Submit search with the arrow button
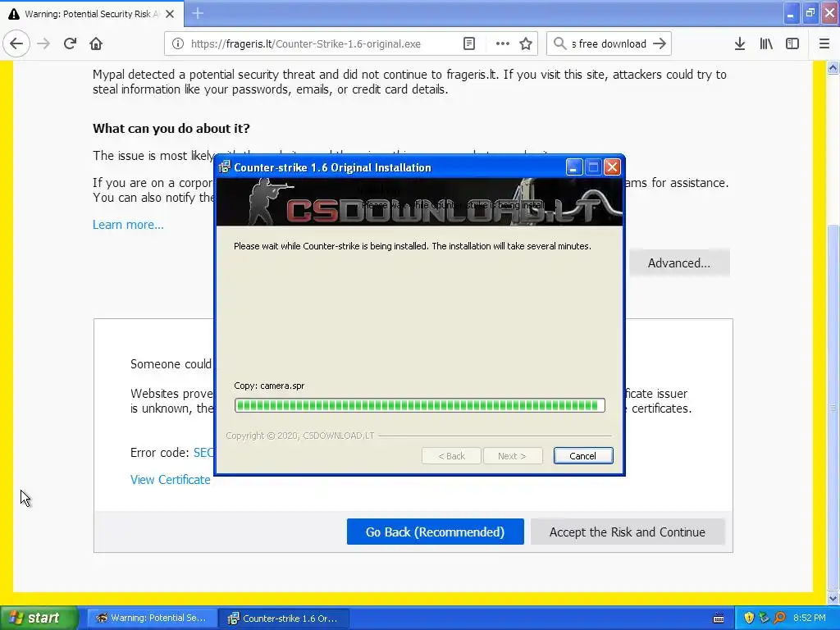 click(660, 43)
